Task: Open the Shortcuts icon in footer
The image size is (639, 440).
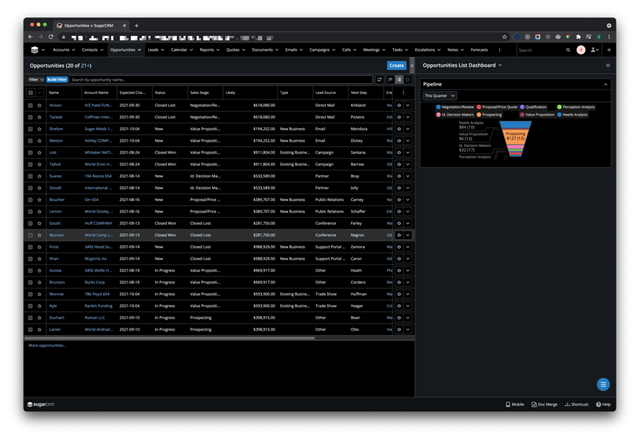Action: coord(576,404)
